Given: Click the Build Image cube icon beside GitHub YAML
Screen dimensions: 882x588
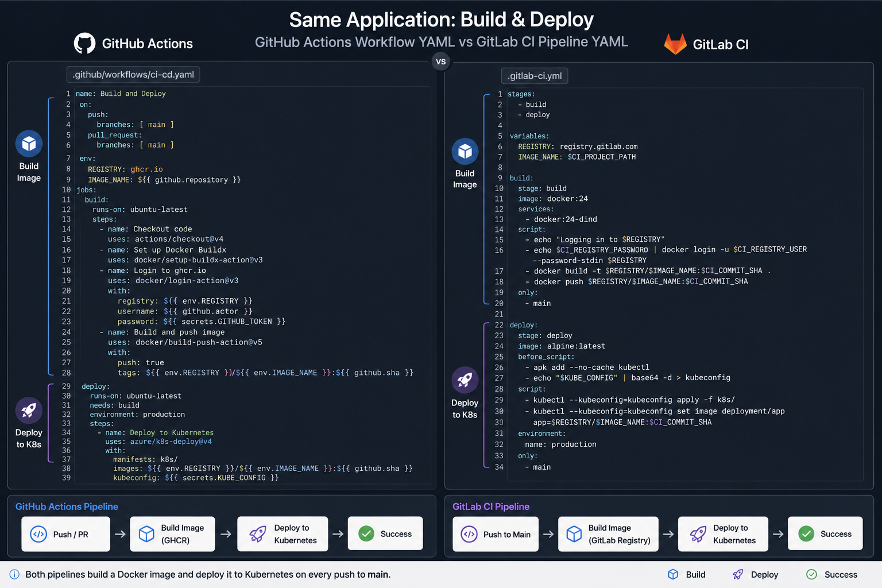Looking at the screenshot, I should coord(29,144).
